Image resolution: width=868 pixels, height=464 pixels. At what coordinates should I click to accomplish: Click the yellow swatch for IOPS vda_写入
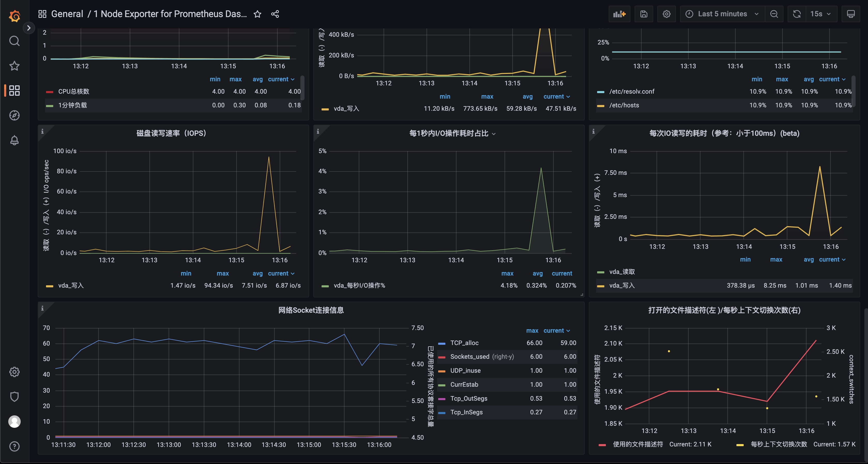coord(50,286)
